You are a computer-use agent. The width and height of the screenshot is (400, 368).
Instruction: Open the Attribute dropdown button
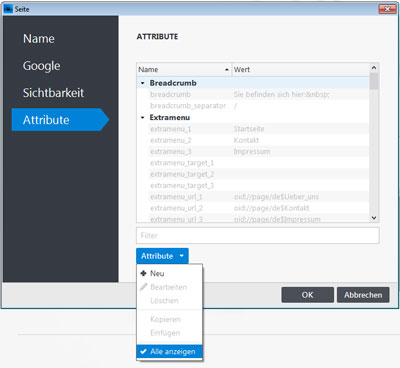[x=162, y=256]
